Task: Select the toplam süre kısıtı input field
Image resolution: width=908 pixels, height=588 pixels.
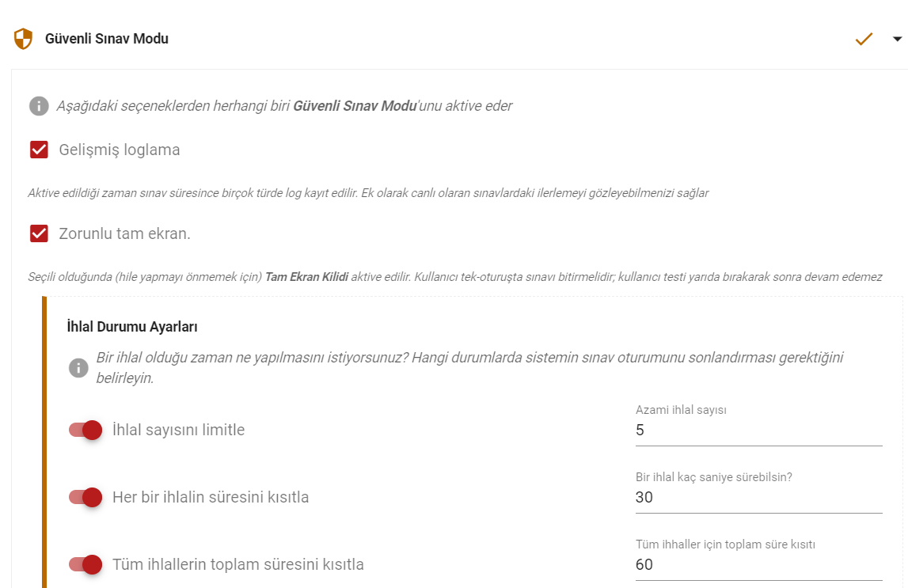Action: pyautogui.click(x=758, y=564)
